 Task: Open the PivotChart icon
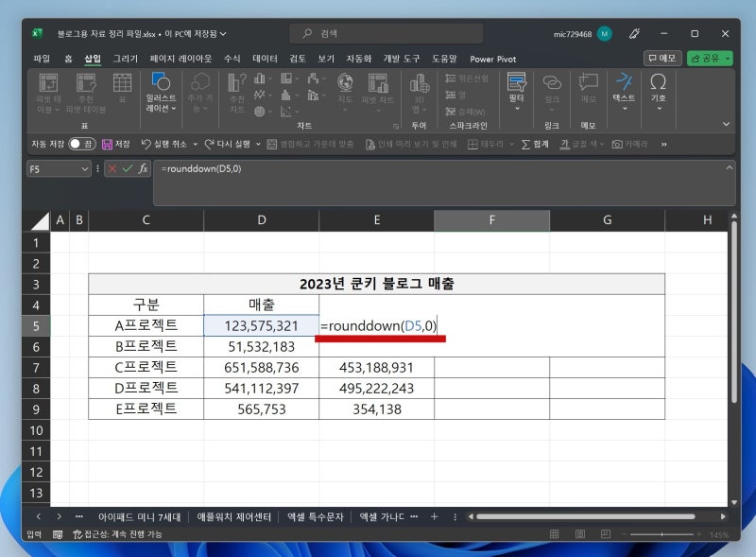377,92
